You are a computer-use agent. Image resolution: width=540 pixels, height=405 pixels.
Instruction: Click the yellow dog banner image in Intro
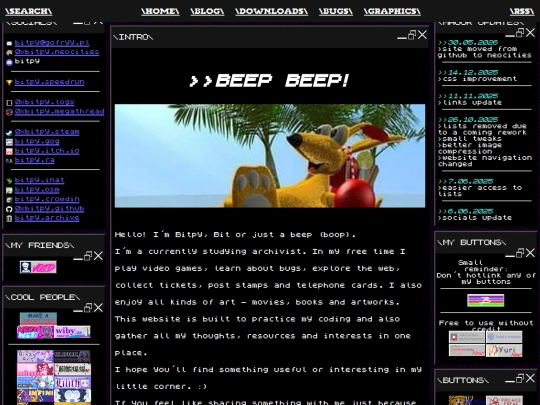click(270, 156)
